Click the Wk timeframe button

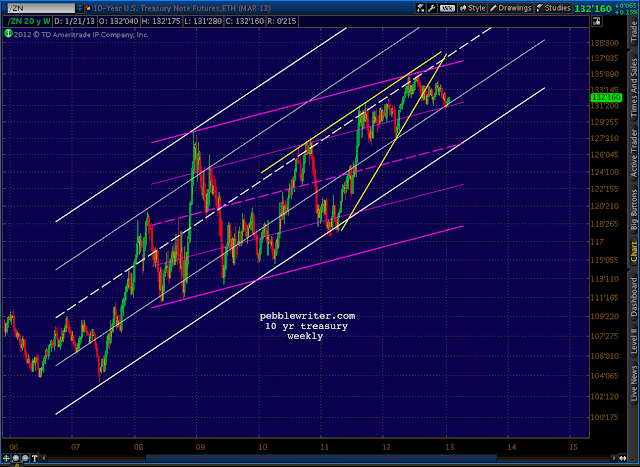coord(447,8)
